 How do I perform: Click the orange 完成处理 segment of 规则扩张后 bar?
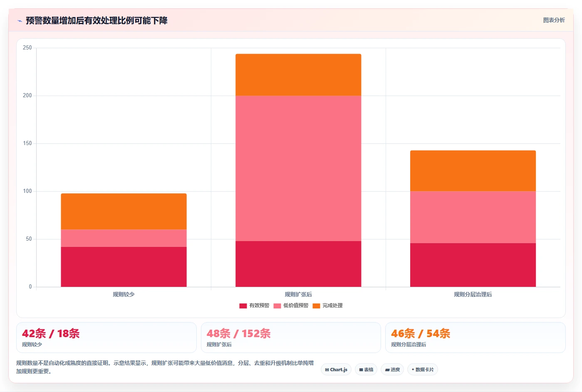pos(298,75)
